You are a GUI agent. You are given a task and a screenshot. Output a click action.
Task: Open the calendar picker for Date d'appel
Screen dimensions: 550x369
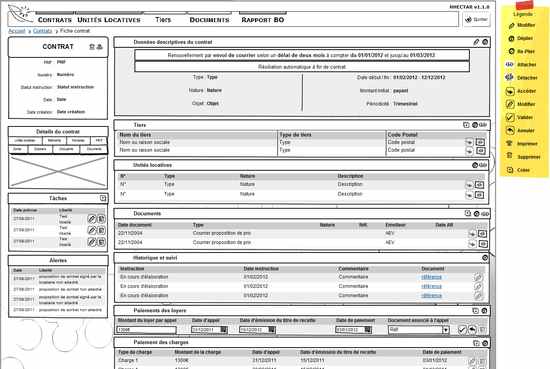223,330
